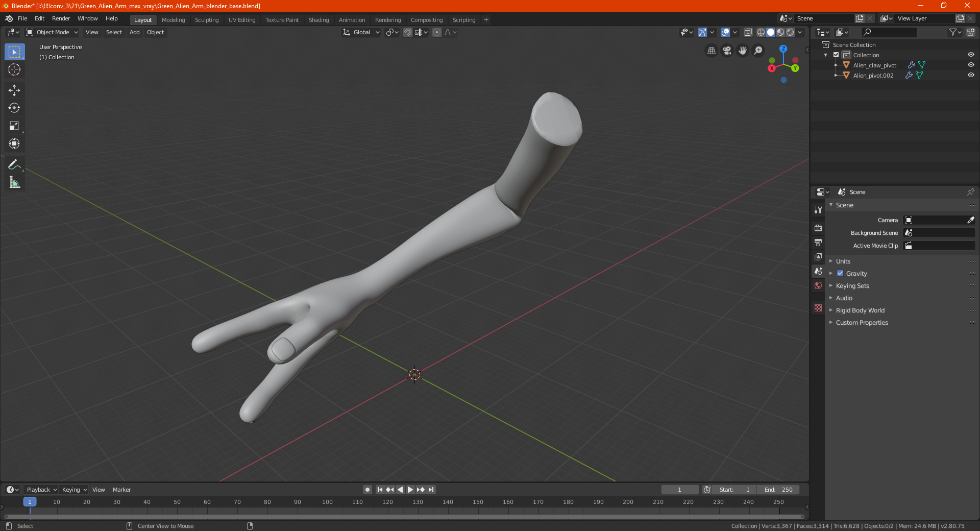This screenshot has height=531, width=980.
Task: Jump to timeline end frame
Action: (x=431, y=490)
